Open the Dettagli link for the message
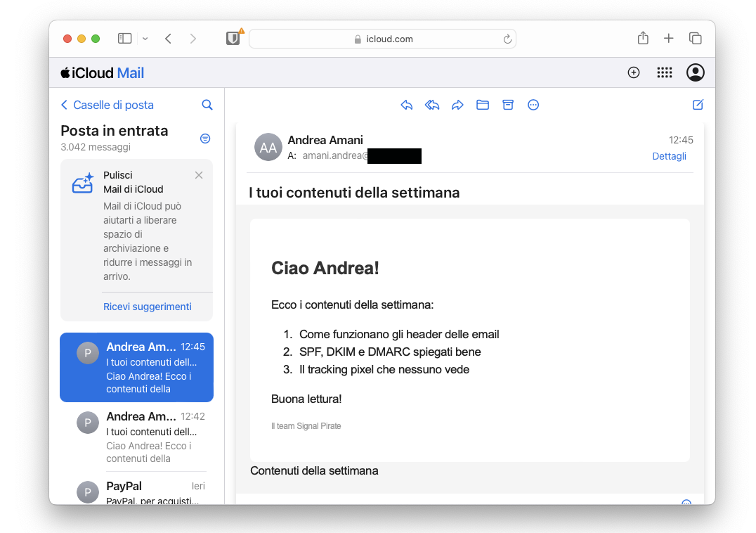The width and height of the screenshot is (756, 533). pos(669,156)
